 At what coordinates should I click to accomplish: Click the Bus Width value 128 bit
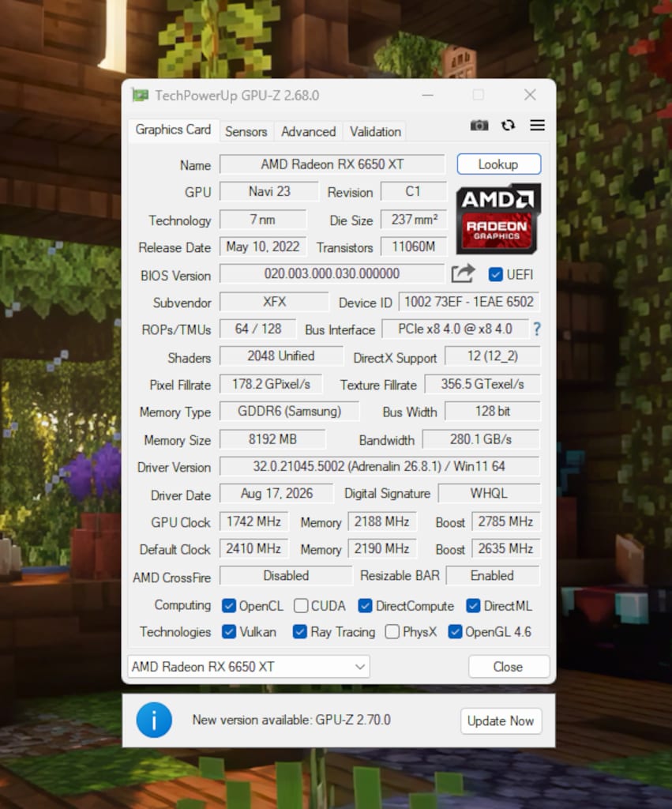click(x=493, y=411)
